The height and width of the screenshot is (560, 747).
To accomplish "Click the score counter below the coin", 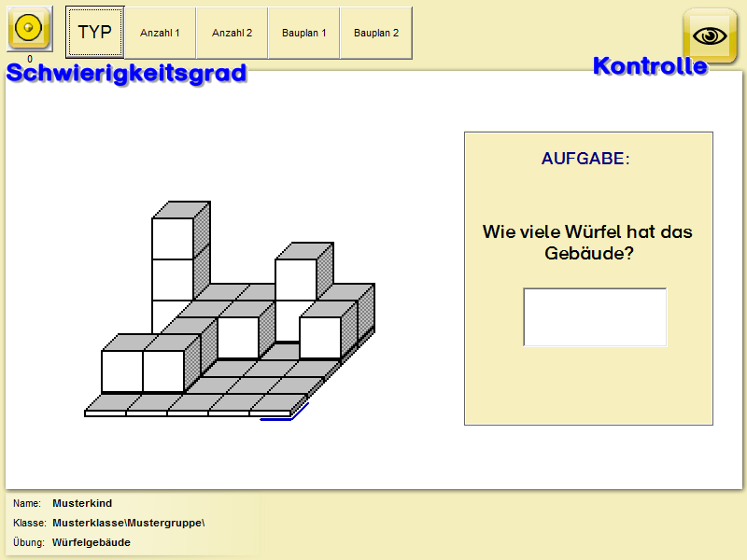I will click(x=29, y=59).
